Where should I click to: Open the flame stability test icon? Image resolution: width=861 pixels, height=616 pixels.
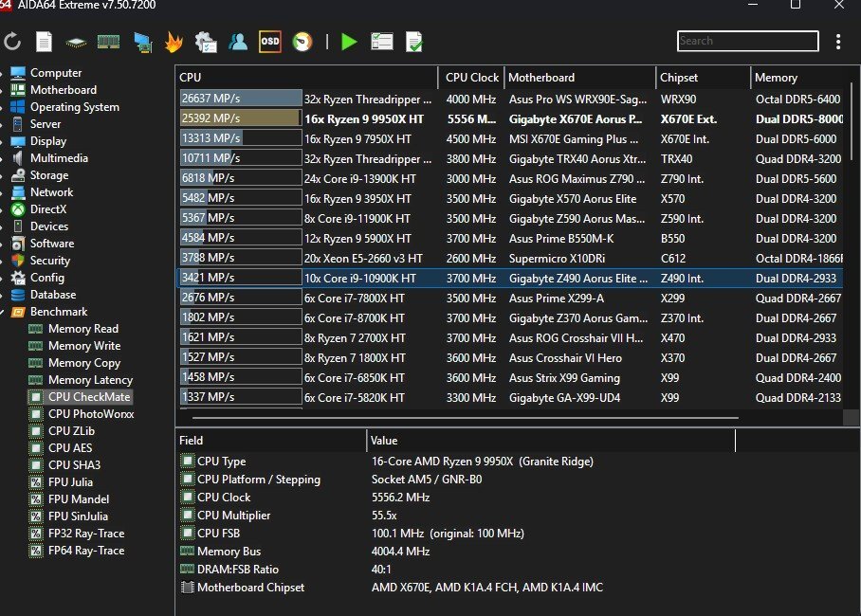click(174, 42)
